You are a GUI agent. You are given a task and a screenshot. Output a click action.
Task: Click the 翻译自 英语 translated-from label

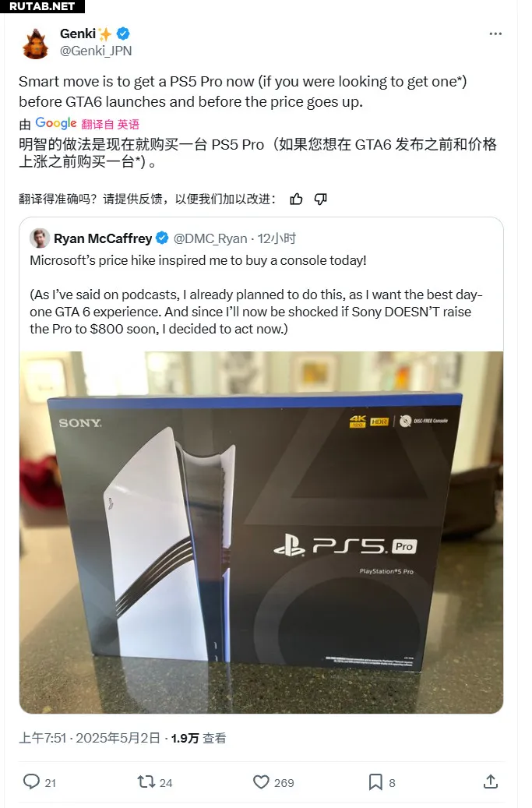pos(110,124)
